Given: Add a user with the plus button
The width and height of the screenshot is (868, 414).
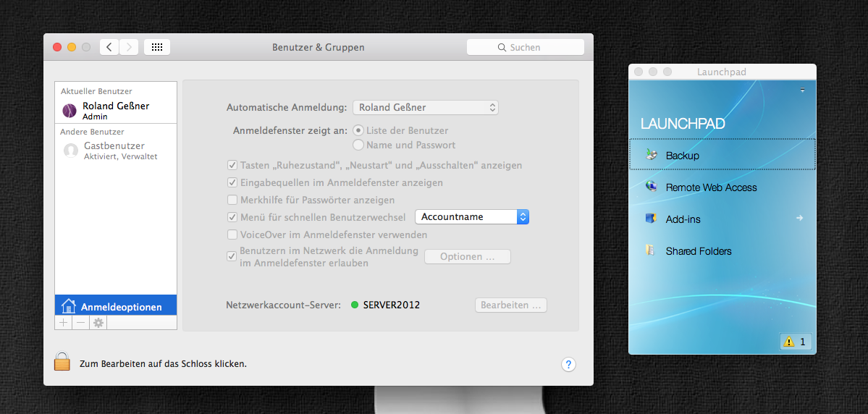Looking at the screenshot, I should (x=64, y=323).
